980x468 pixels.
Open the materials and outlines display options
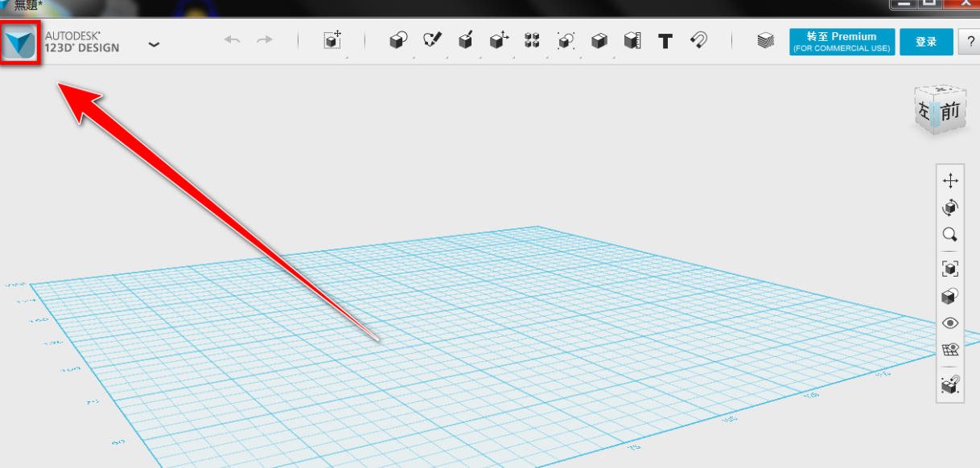click(950, 295)
